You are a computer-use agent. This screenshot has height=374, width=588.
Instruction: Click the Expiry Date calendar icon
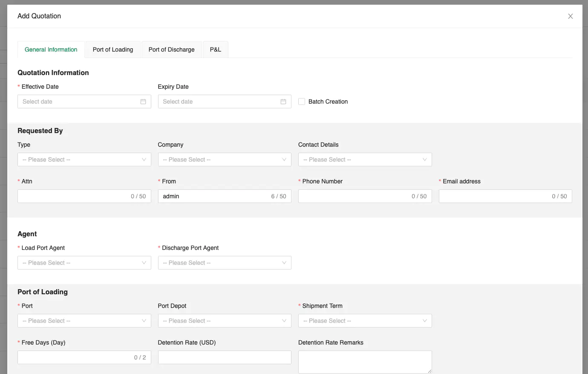tap(283, 101)
